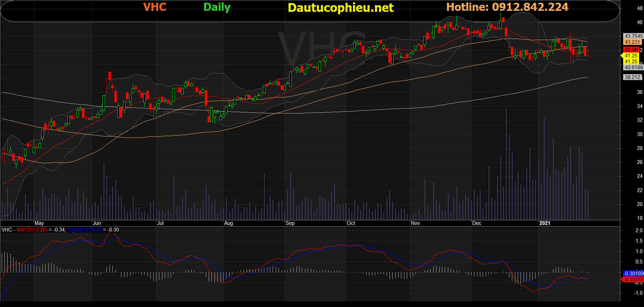This screenshot has height=307, width=644.
Task: Click the blue Signal(12,26,9) indicator label
Action: pos(84,230)
